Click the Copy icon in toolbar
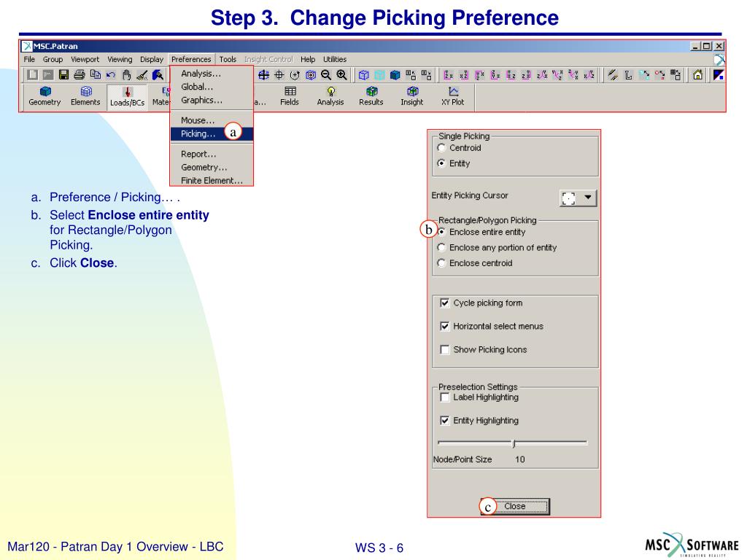This screenshot has width=747, height=560. (x=96, y=75)
